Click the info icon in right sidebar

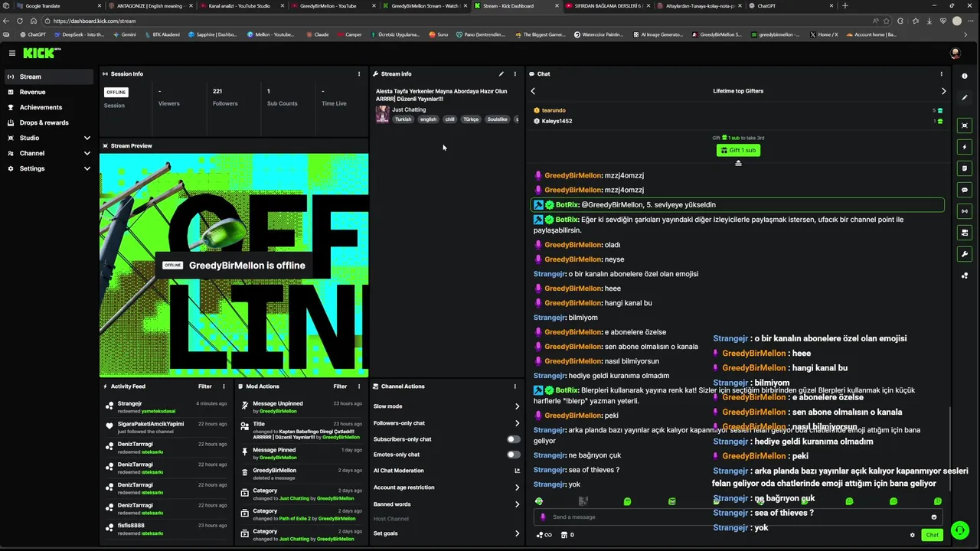(x=965, y=76)
